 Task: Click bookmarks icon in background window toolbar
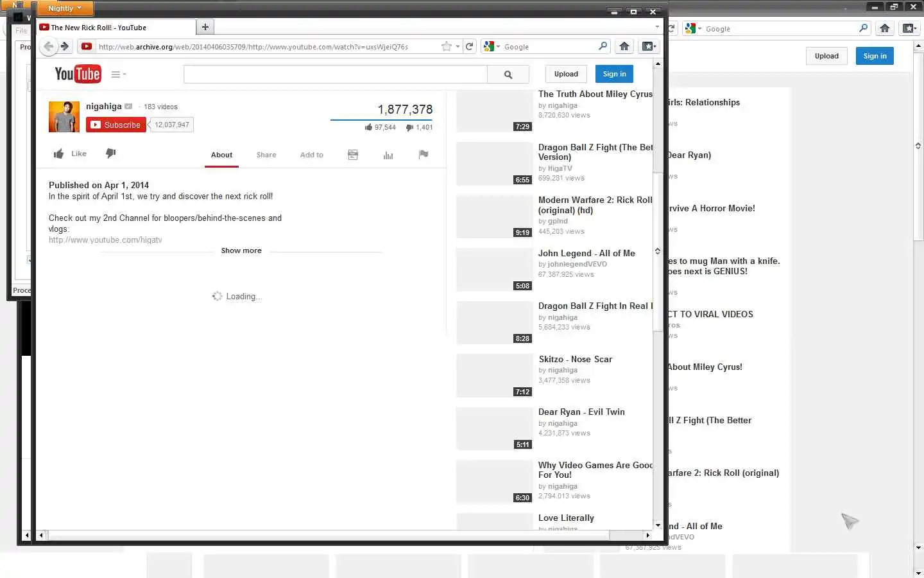click(909, 28)
